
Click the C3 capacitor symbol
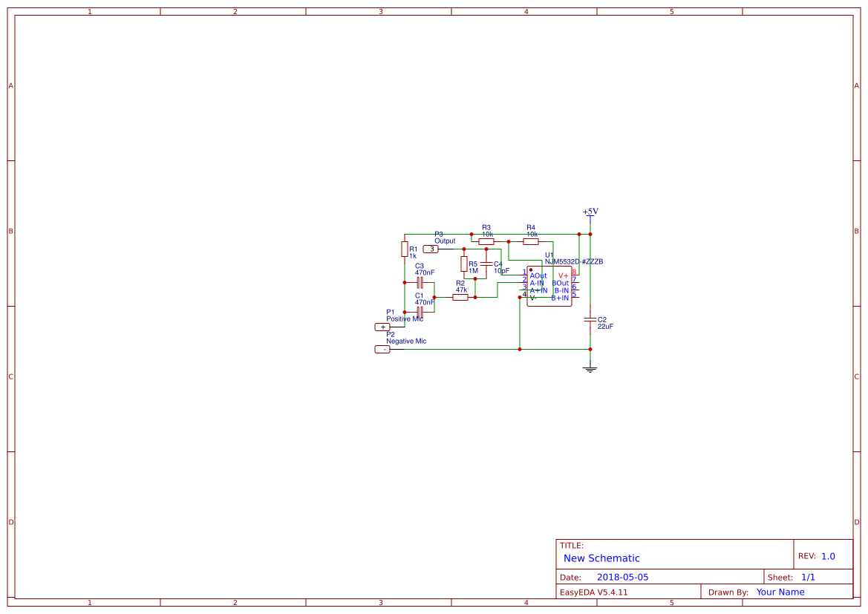click(x=420, y=282)
